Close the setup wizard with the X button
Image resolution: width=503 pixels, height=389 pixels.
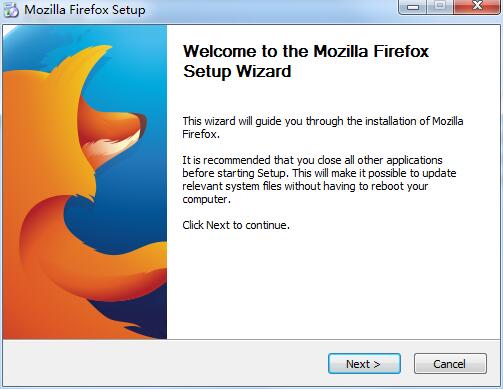pyautogui.click(x=477, y=6)
